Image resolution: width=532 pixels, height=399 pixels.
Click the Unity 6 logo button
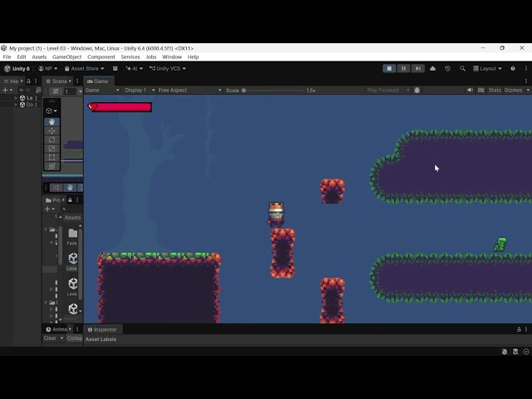(x=17, y=68)
